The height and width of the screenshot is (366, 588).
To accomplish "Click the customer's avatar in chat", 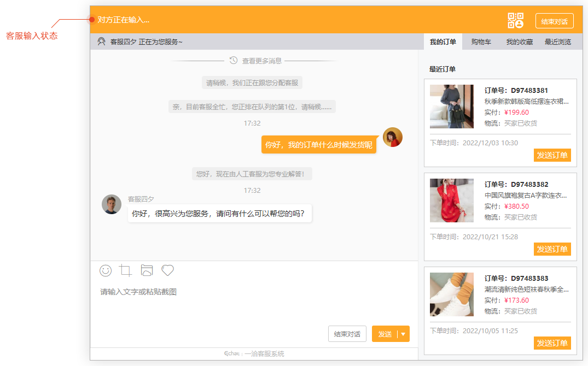I will [392, 137].
